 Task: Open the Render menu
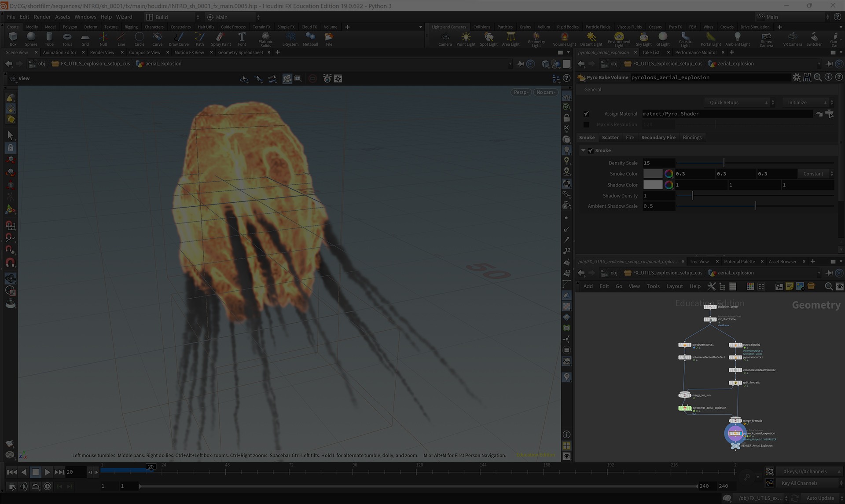pos(42,17)
